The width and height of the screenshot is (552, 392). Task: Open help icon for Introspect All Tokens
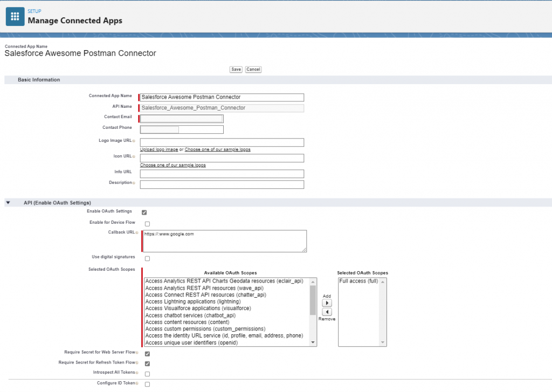pos(137,373)
